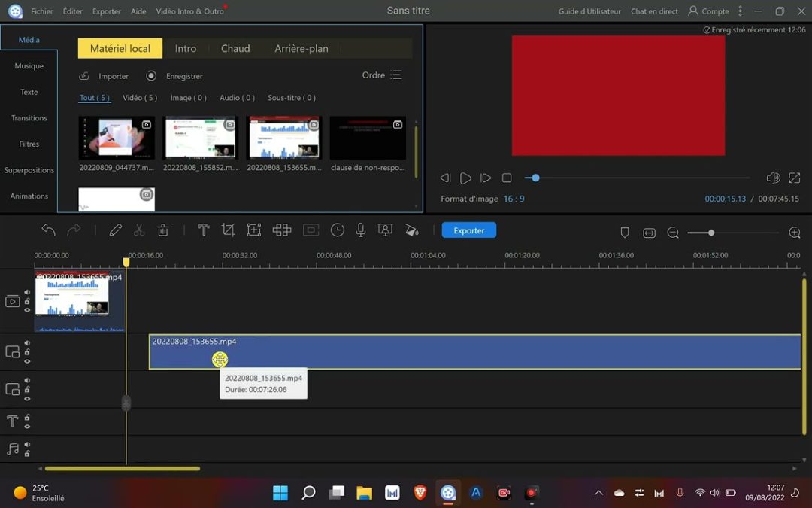This screenshot has width=812, height=508.
Task: Open the screen presenter toolbar icon
Action: click(x=385, y=230)
